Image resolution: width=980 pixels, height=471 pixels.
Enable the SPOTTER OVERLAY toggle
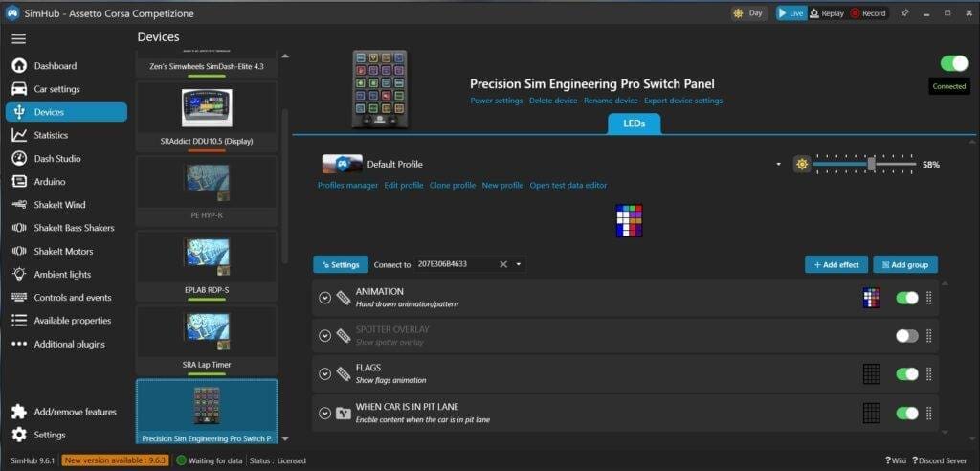pyautogui.click(x=907, y=336)
